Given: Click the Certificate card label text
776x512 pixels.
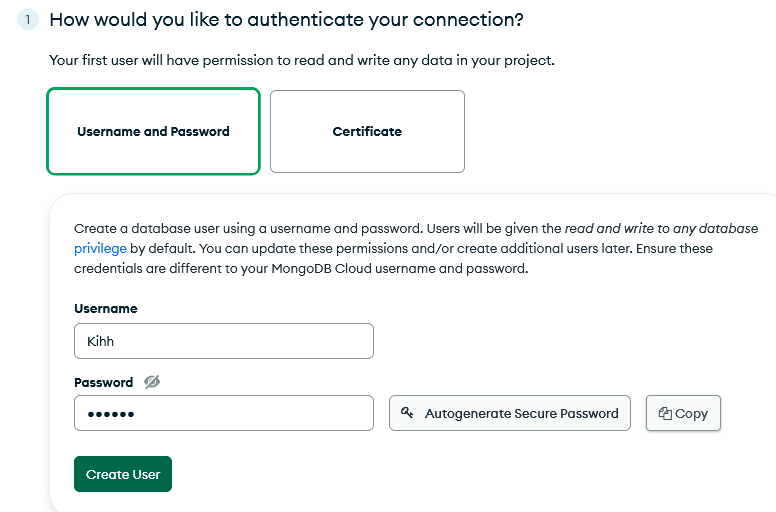Looking at the screenshot, I should 367,132.
